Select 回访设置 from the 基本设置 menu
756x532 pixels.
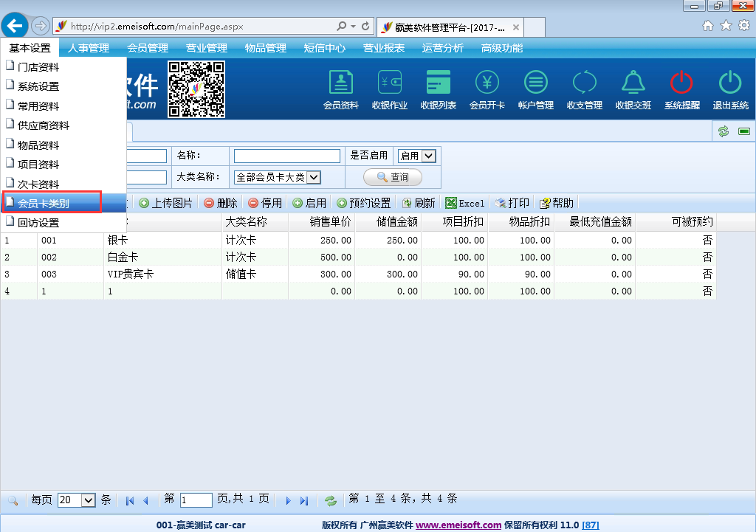click(38, 223)
